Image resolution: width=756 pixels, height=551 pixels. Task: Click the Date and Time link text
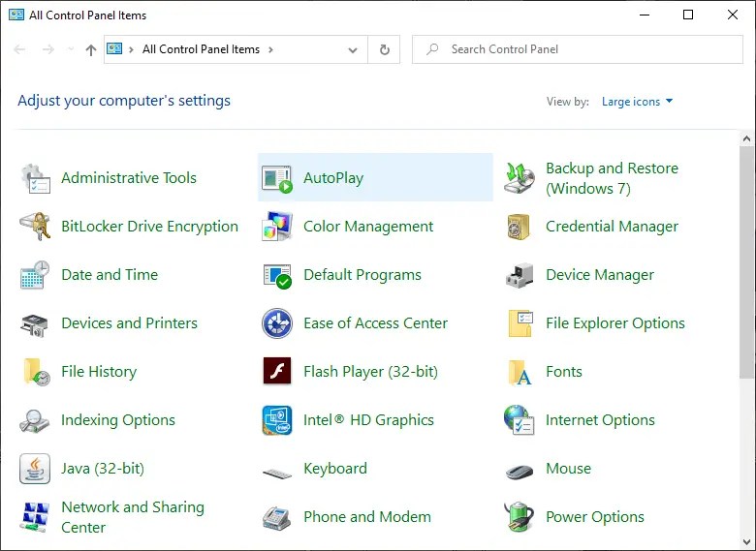click(110, 275)
